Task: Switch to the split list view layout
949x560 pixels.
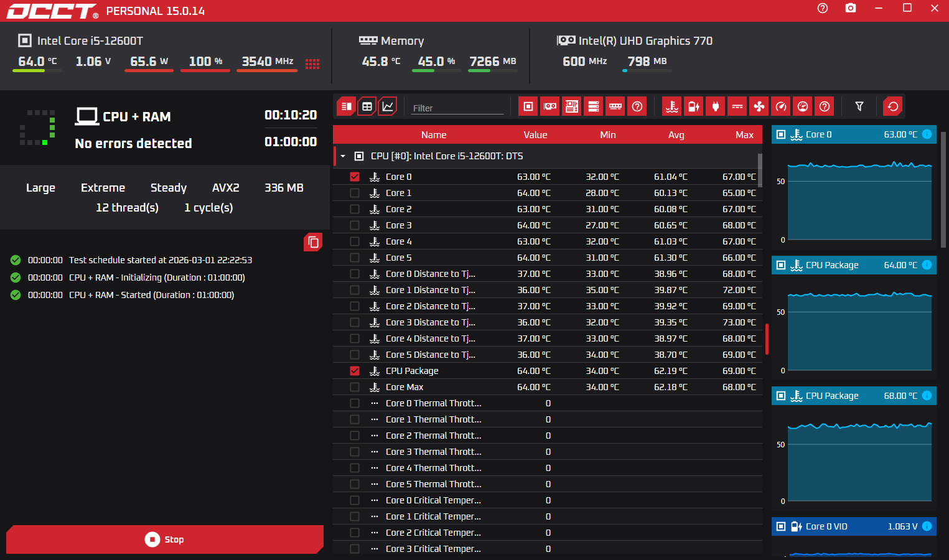Action: pyautogui.click(x=347, y=106)
